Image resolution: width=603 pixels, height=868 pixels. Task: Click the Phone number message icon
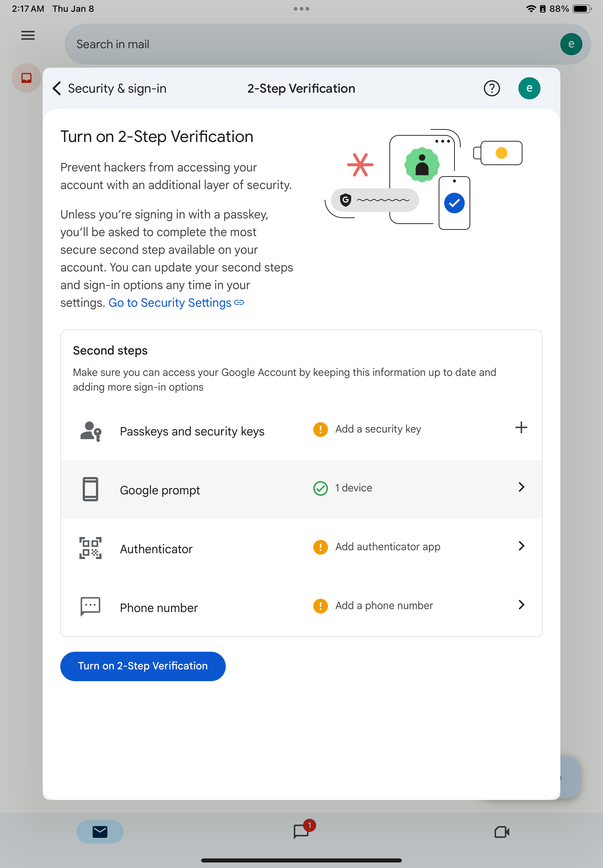point(90,607)
